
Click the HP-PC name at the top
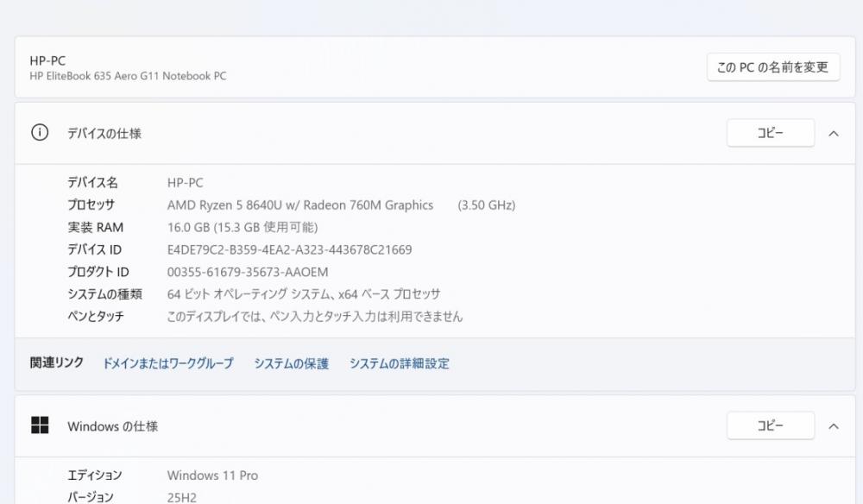47,60
